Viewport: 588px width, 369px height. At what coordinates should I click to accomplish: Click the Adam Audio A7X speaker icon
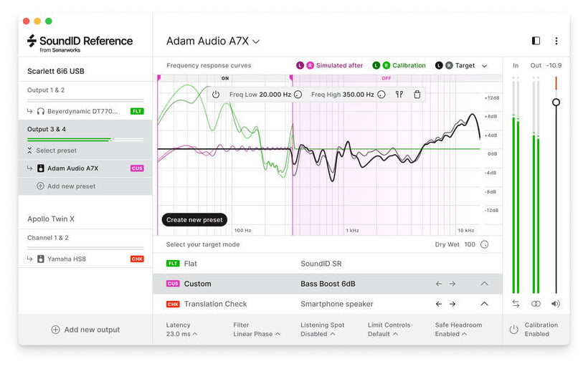pyautogui.click(x=41, y=168)
